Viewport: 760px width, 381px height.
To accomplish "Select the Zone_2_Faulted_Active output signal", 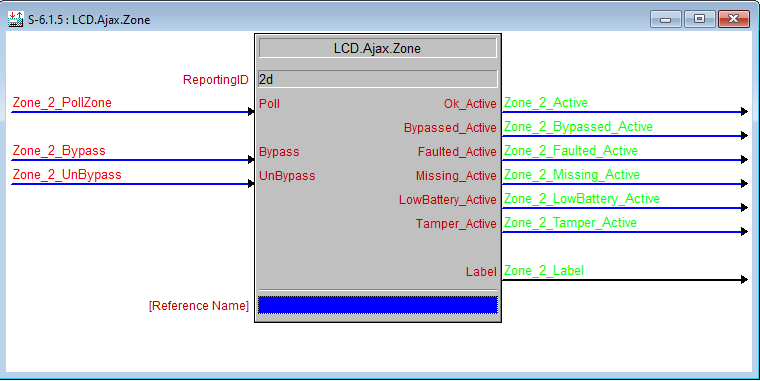I will pos(570,151).
